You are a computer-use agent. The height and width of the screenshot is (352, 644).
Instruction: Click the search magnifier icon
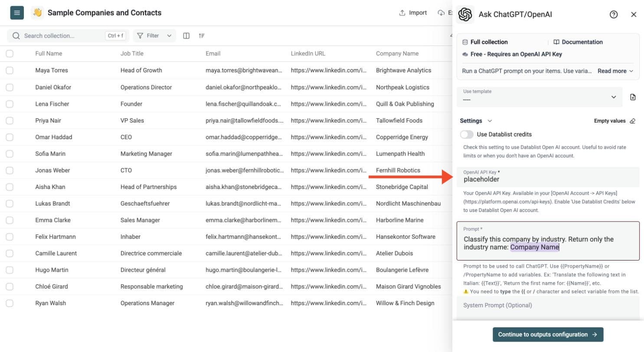[x=16, y=36]
